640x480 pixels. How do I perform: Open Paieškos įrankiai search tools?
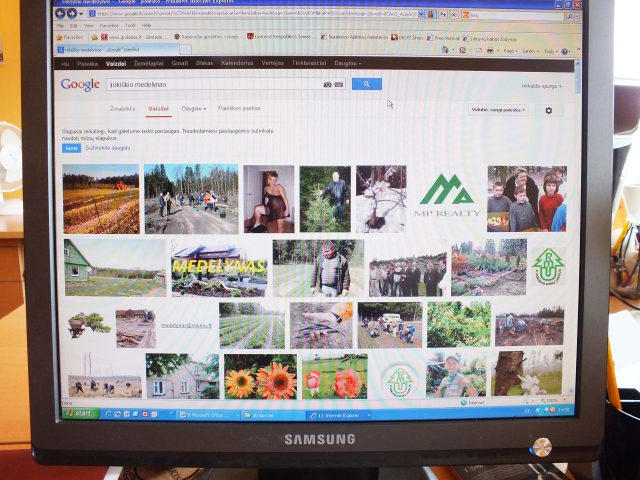pos(239,109)
